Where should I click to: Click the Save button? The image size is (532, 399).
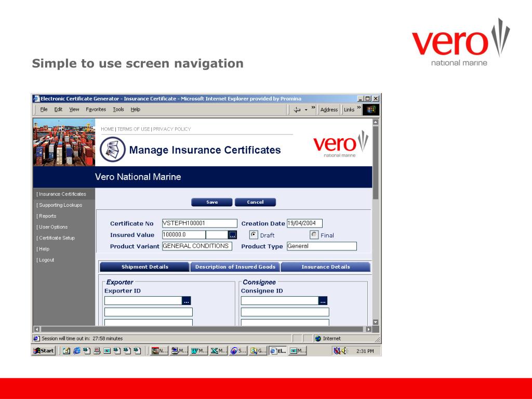click(x=212, y=202)
